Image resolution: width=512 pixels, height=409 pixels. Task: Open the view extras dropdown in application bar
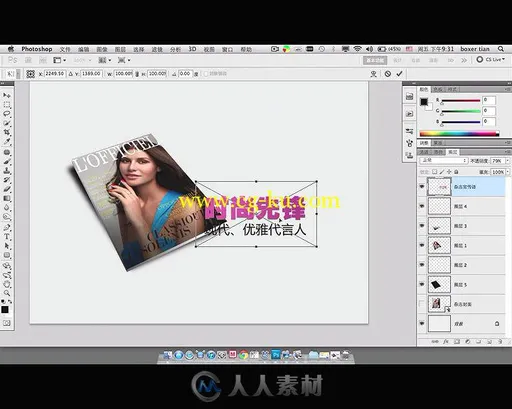tap(60, 60)
